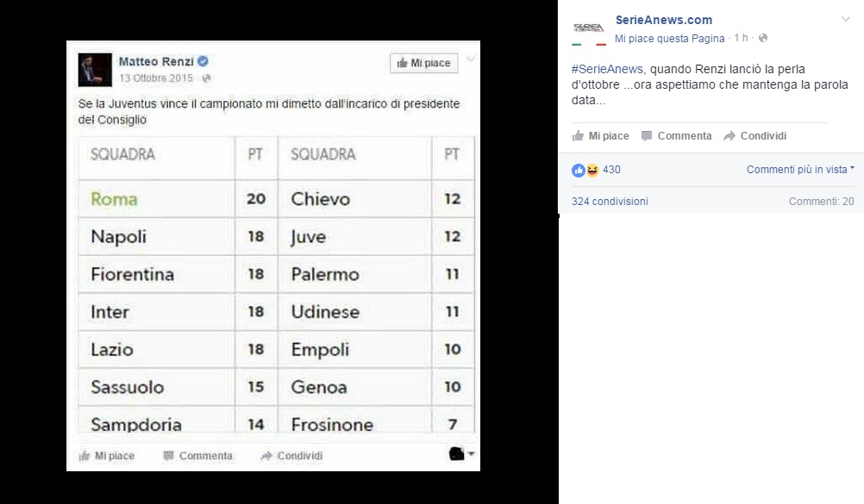Expand the 'Commenti più in vista' dropdown
The image size is (864, 504).
800,170
